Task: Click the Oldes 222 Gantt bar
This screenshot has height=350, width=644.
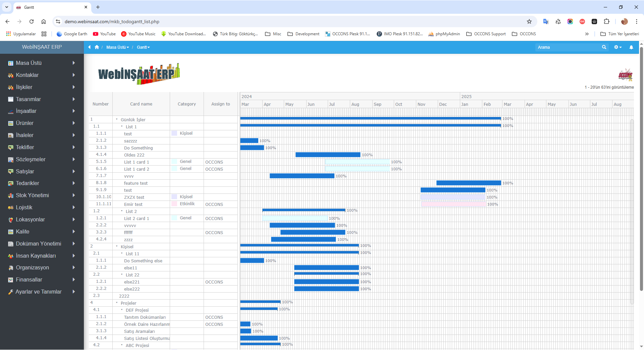Action: (x=328, y=155)
